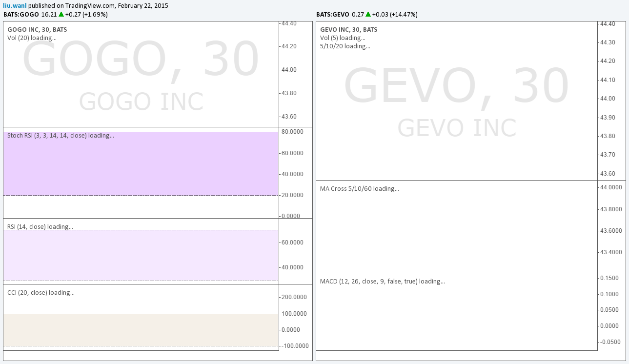Click the 'published on TradingView.com, February 22, 2015' text
Viewport: 629px width, 364px height.
pos(98,5)
